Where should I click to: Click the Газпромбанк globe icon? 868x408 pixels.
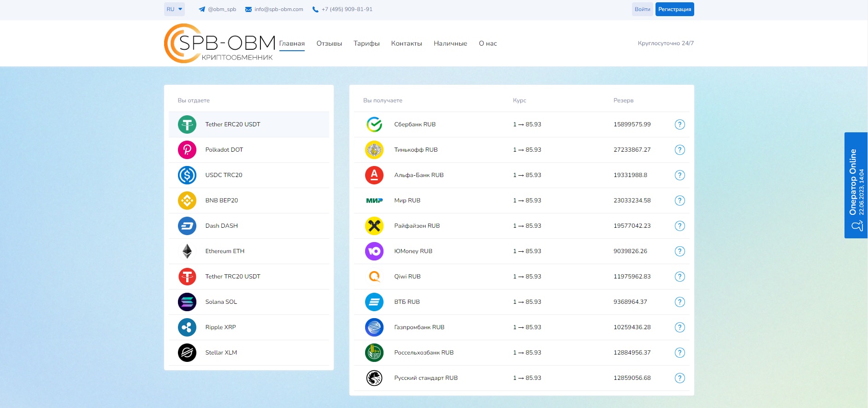pos(374,327)
